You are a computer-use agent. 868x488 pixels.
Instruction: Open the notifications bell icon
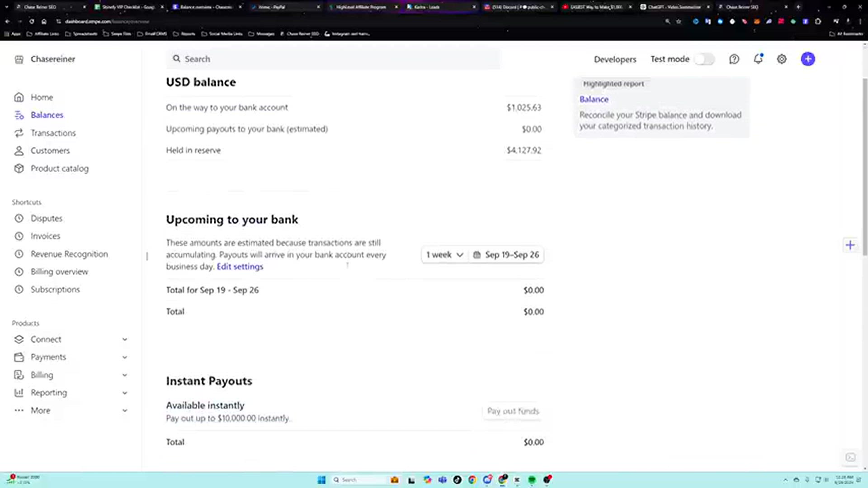coord(758,59)
